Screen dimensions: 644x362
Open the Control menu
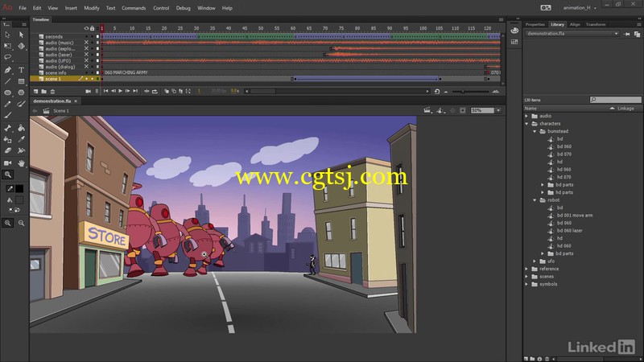pos(161,8)
